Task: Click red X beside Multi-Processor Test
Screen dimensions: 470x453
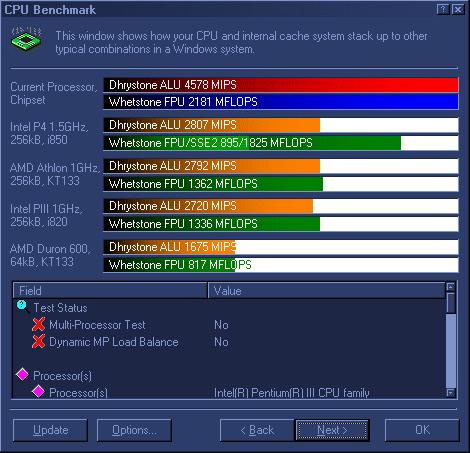Action: tap(39, 324)
